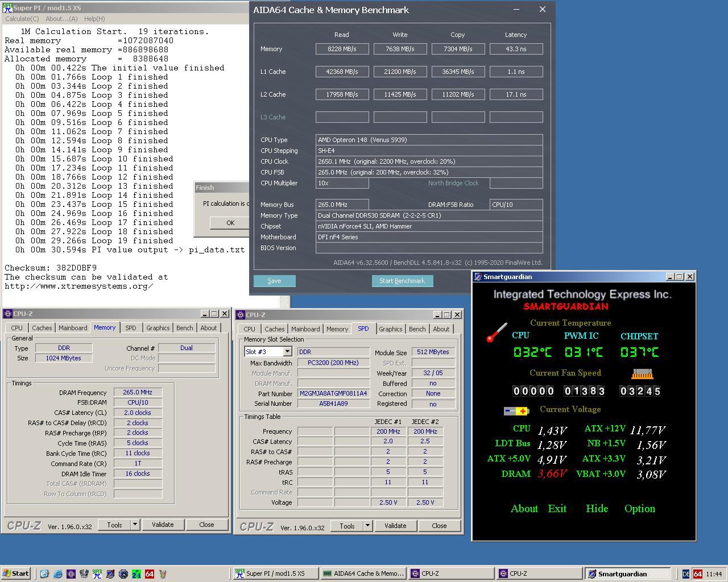Image resolution: width=728 pixels, height=582 pixels.
Task: Click the DE language indicator in the tray
Action: (x=686, y=574)
